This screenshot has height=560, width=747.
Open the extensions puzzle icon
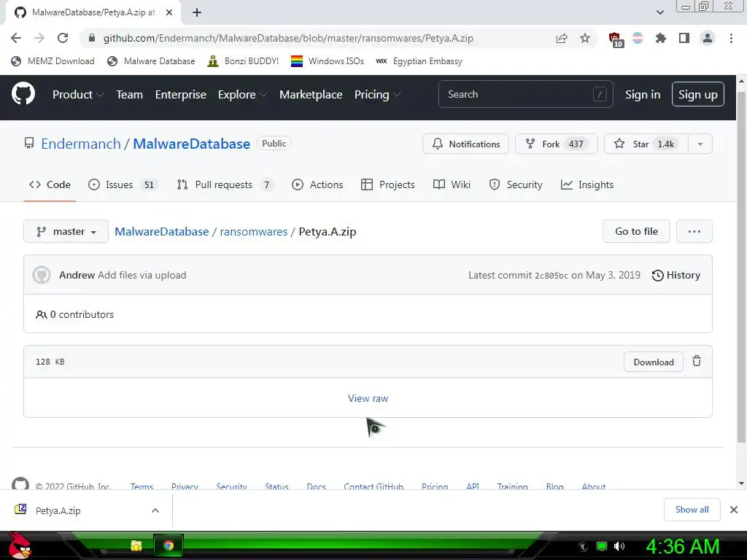[660, 38]
